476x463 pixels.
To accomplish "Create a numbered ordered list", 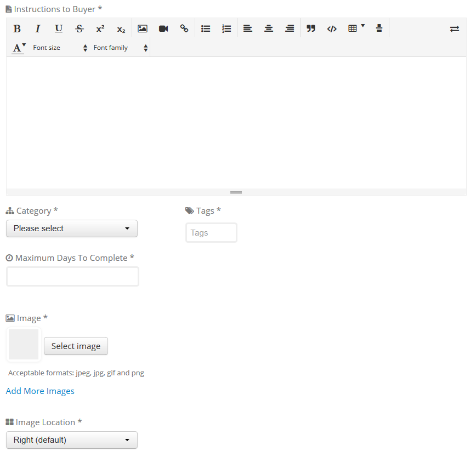I will (x=226, y=29).
